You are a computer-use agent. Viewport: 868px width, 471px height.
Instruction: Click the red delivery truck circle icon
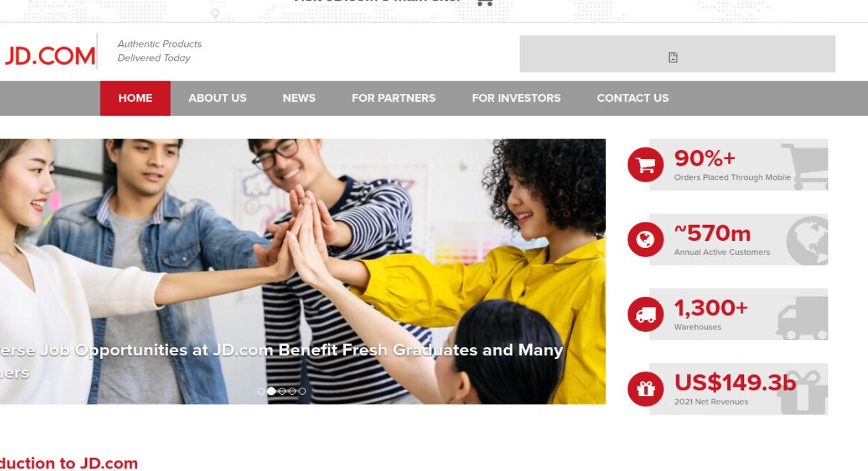pos(646,314)
